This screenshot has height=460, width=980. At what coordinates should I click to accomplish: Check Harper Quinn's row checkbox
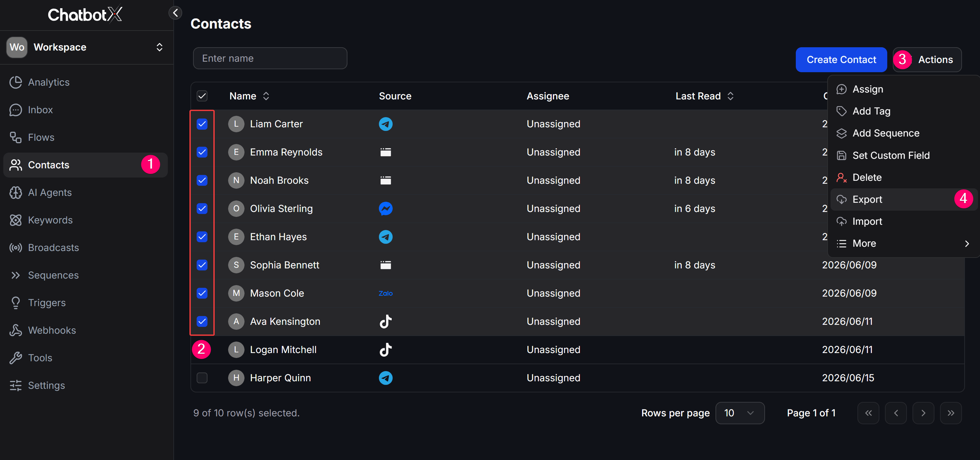pos(202,378)
